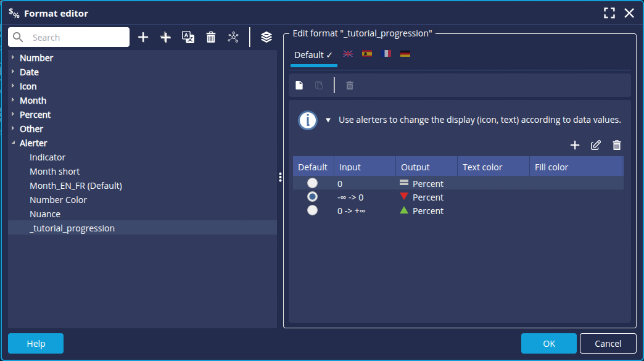
Task: Click the delete format trash icon
Action: coord(210,37)
